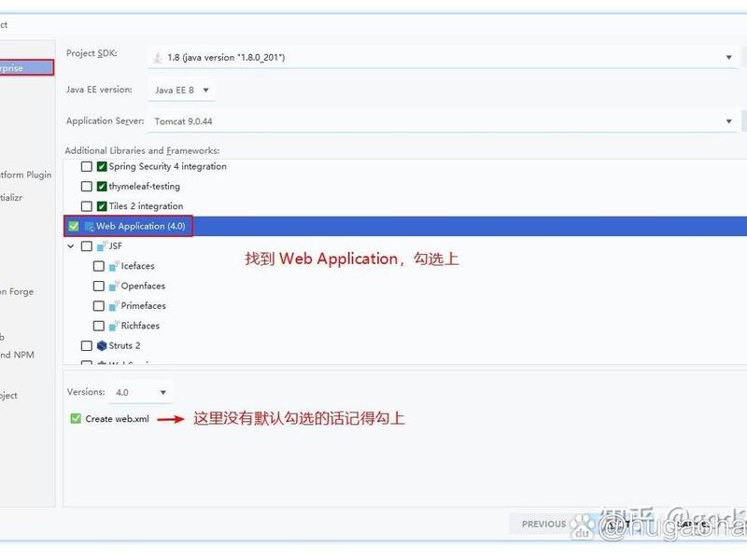Click the JSF framework icon
Screen dimensions: 747x560
pos(102,246)
